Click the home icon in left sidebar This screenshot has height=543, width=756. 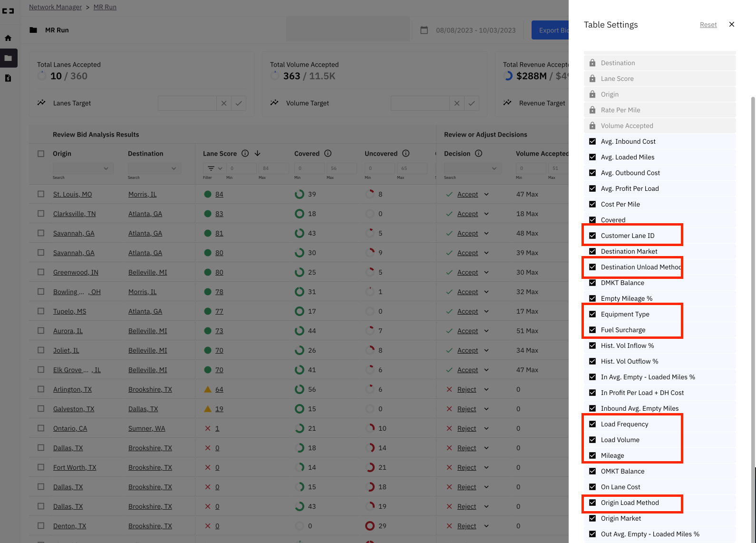tap(8, 38)
